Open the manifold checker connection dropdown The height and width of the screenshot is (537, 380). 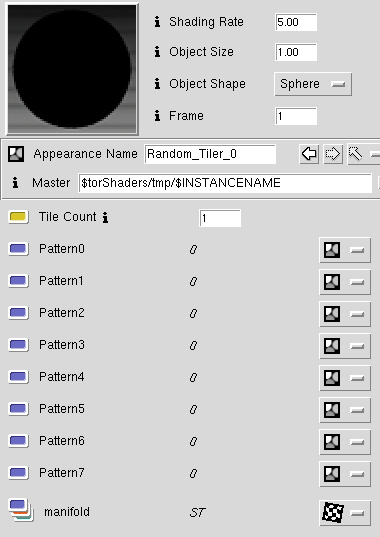pyautogui.click(x=345, y=513)
